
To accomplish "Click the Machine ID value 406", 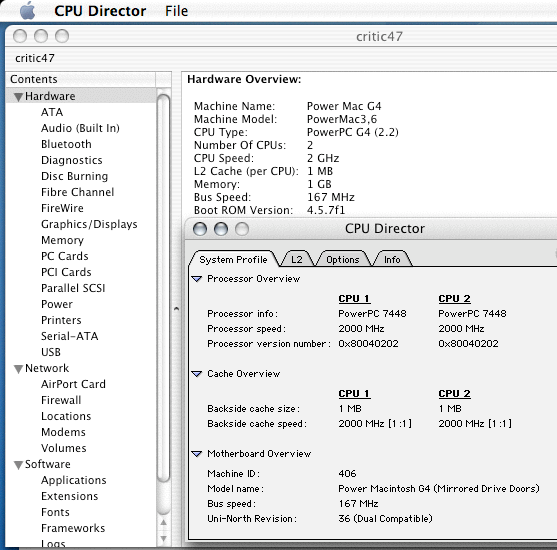I will click(x=347, y=474).
